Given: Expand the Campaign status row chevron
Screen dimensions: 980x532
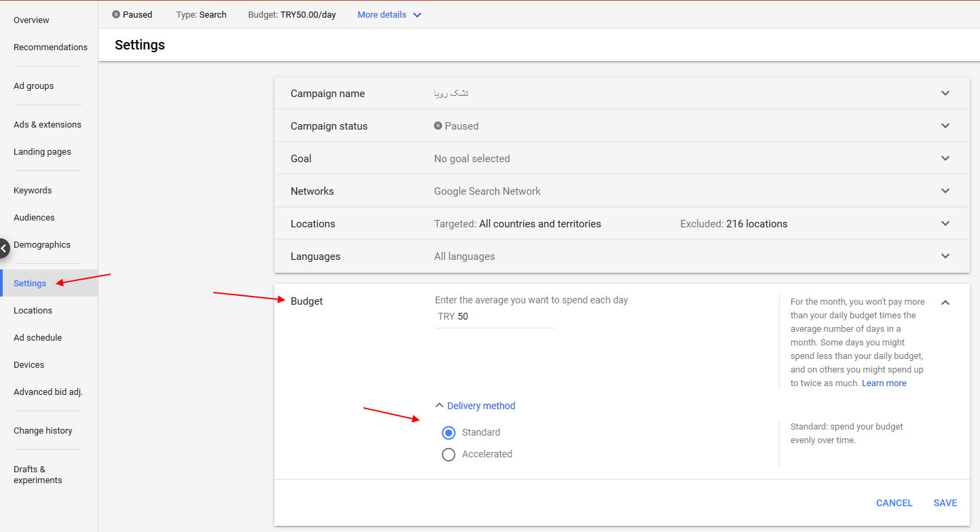Looking at the screenshot, I should (x=945, y=126).
